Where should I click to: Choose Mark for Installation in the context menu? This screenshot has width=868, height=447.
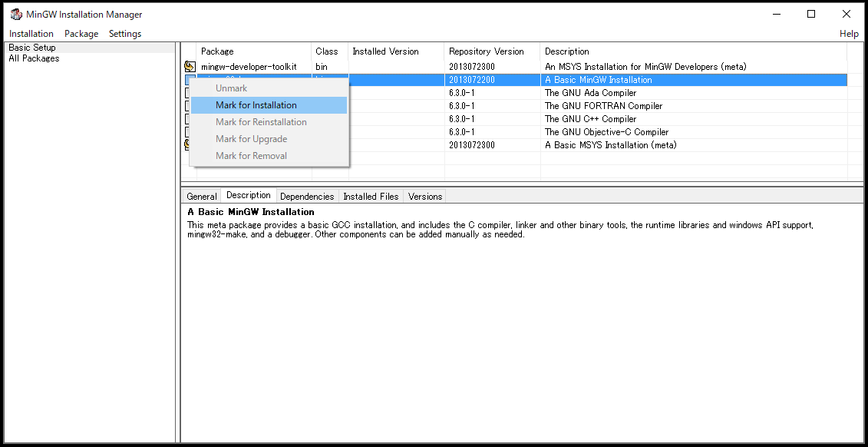pyautogui.click(x=255, y=105)
